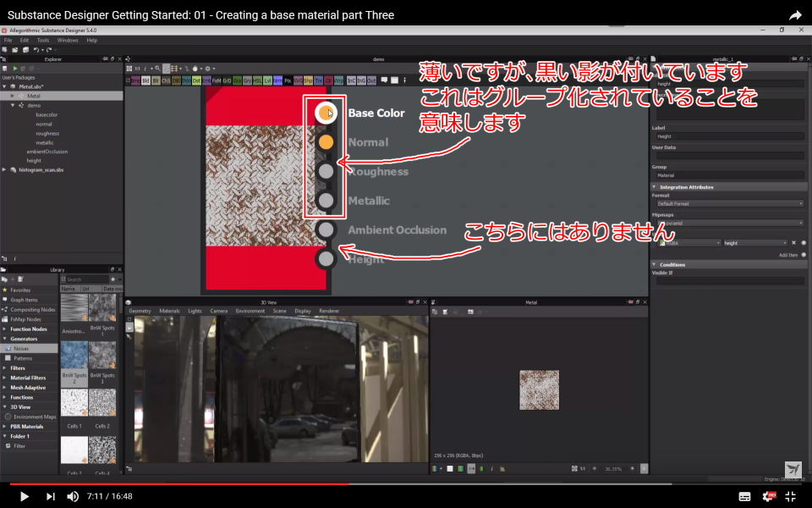Image resolution: width=812 pixels, height=508 pixels.
Task: Click the Library search field
Action: [87, 279]
